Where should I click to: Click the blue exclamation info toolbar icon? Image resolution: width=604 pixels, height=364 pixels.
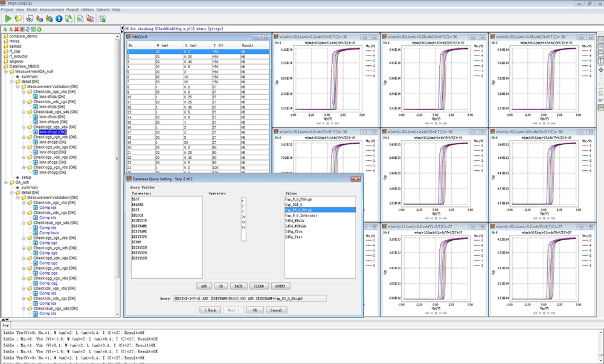[59, 19]
